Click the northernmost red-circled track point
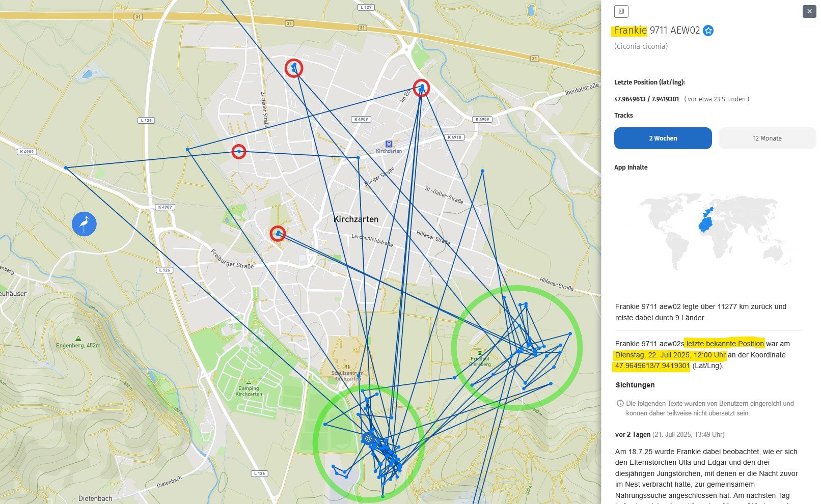 click(294, 68)
